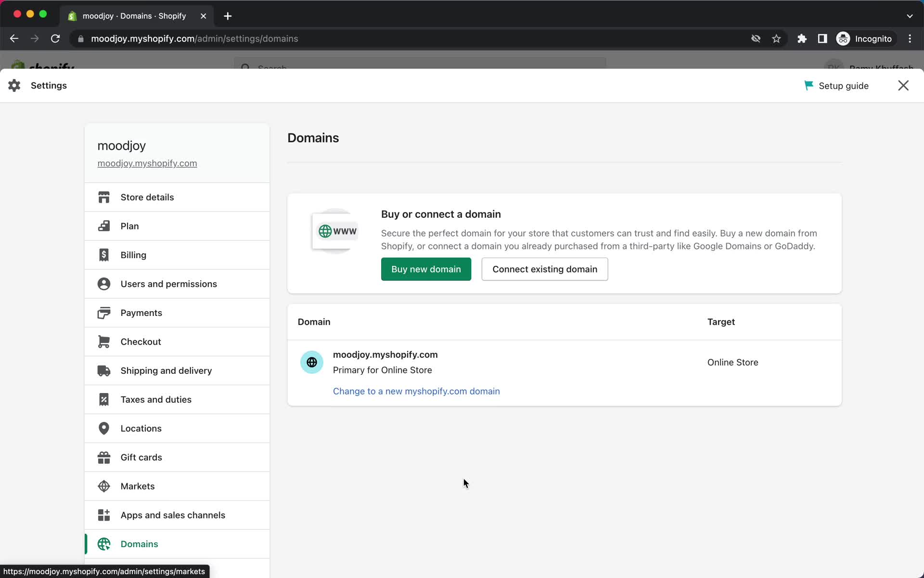Click the Locations icon in sidebar
924x578 pixels.
tap(103, 428)
